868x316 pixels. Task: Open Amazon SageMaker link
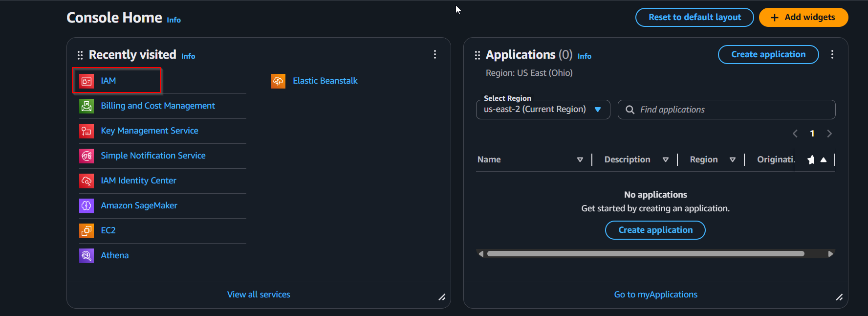139,205
